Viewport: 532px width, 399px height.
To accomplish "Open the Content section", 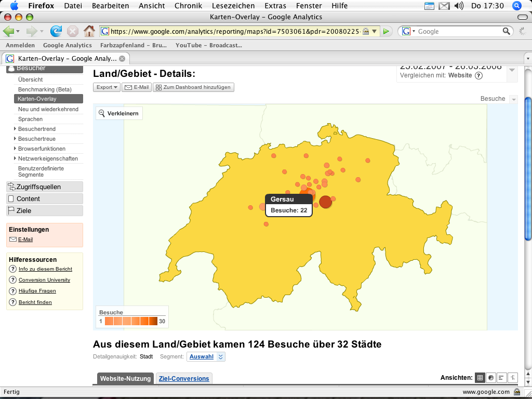I will coord(45,199).
